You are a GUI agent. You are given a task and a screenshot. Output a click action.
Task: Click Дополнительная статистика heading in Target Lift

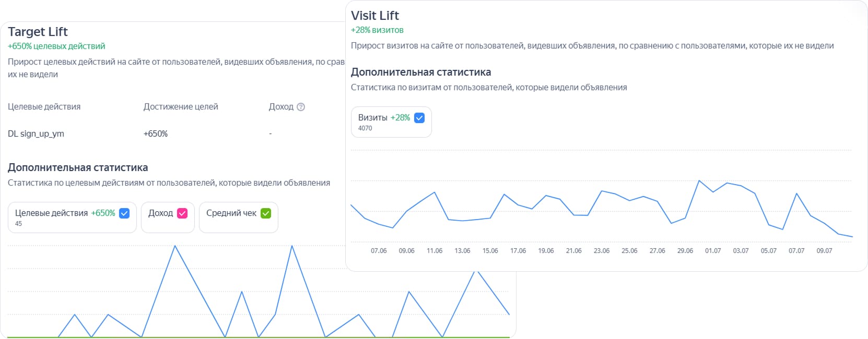click(x=78, y=168)
